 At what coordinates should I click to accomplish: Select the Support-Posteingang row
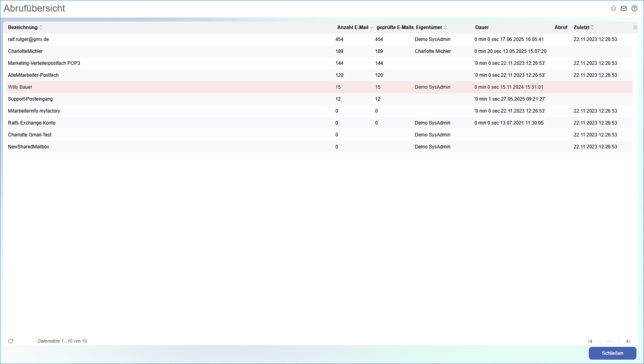pos(30,99)
